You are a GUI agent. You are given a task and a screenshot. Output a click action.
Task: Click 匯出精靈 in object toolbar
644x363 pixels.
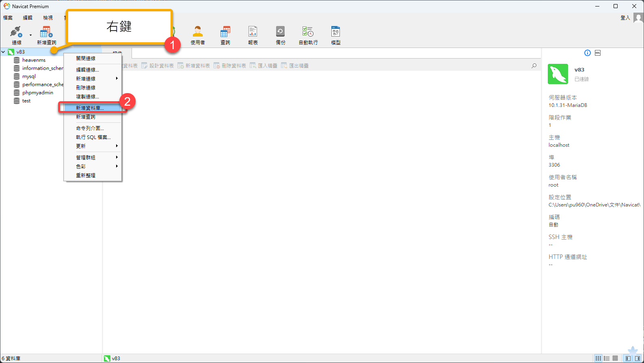tap(295, 66)
